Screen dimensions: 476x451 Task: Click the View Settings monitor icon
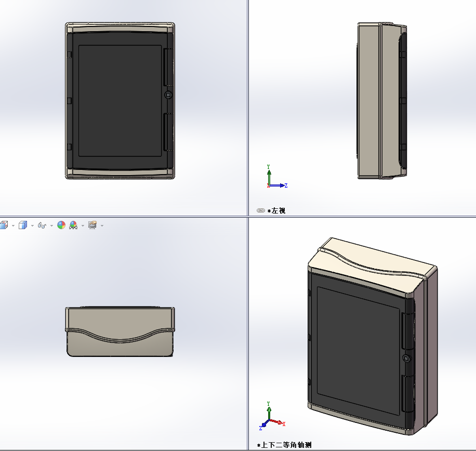coord(92,225)
